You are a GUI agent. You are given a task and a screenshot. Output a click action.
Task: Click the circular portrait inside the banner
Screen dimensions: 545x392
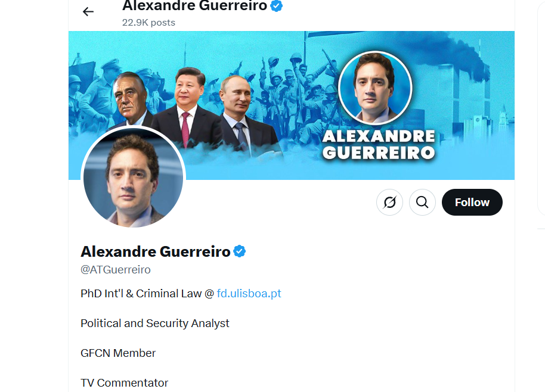pos(375,88)
